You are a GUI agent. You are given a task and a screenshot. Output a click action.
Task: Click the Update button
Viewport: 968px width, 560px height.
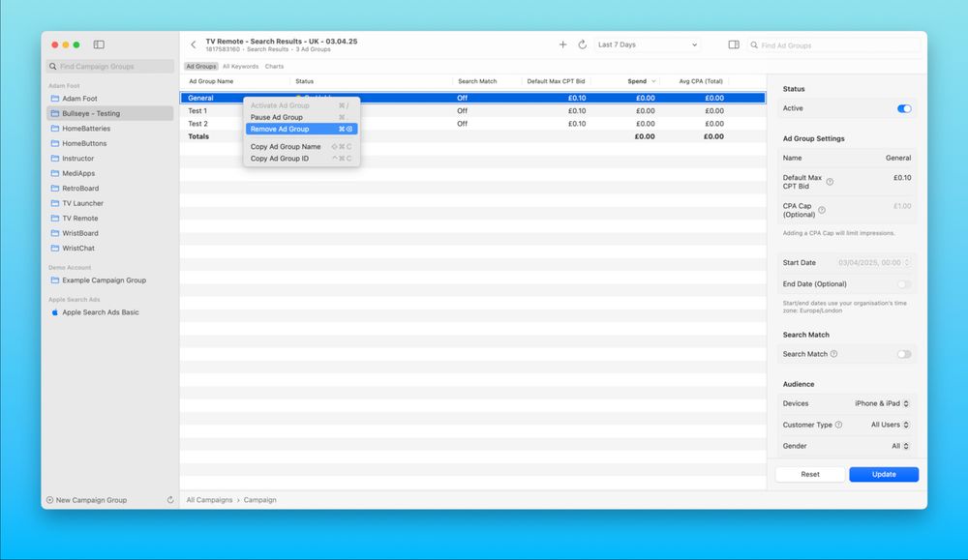pyautogui.click(x=884, y=474)
